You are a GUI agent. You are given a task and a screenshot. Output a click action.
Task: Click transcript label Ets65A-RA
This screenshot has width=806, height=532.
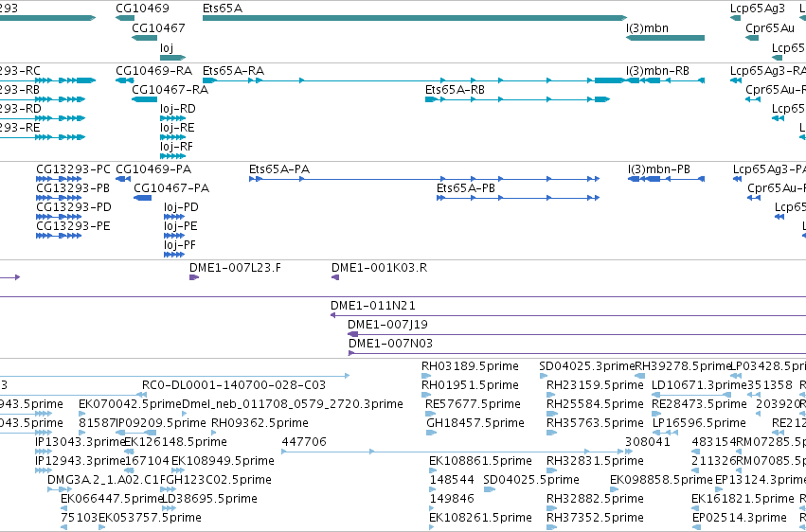click(233, 70)
